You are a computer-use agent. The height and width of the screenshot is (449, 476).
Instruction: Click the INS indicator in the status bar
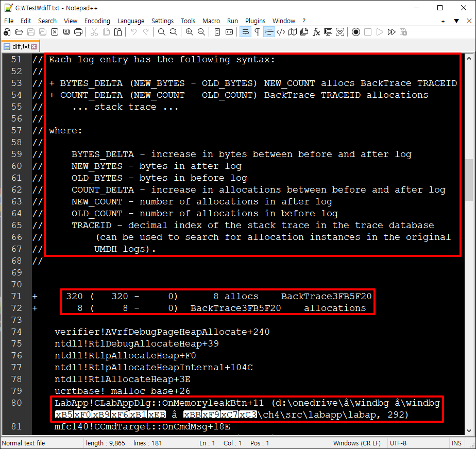click(456, 443)
